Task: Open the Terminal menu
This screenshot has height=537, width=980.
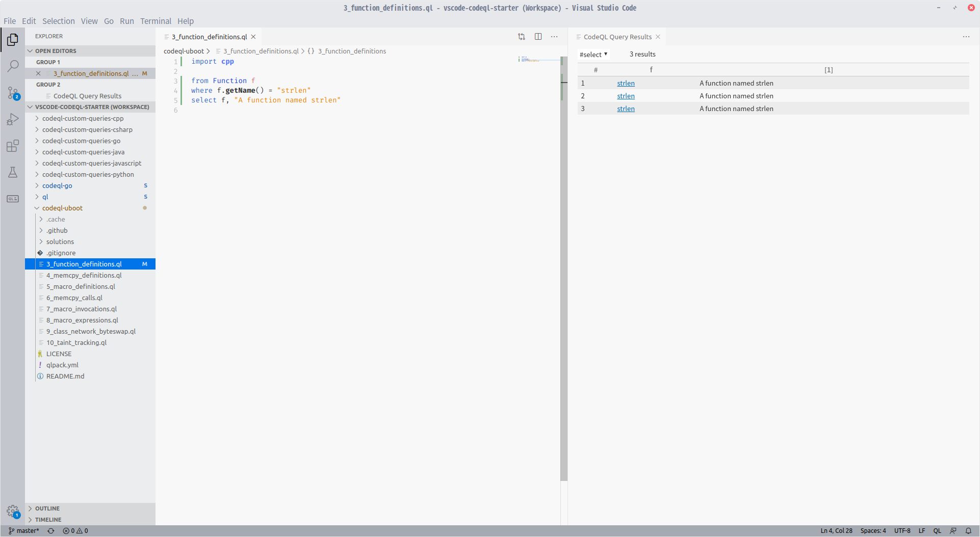Action: pos(156,21)
